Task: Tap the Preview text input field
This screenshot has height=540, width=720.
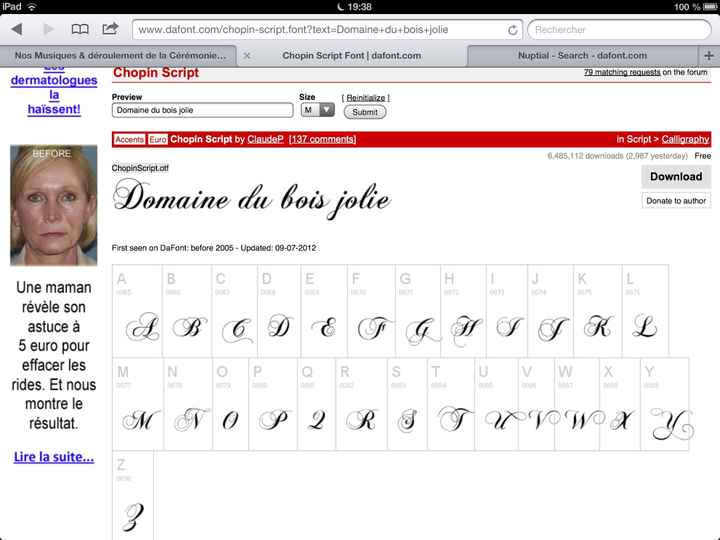Action: [202, 111]
